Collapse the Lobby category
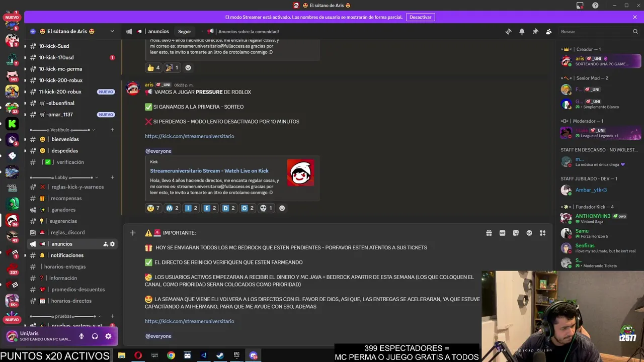This screenshot has height=362, width=644. click(64, 177)
